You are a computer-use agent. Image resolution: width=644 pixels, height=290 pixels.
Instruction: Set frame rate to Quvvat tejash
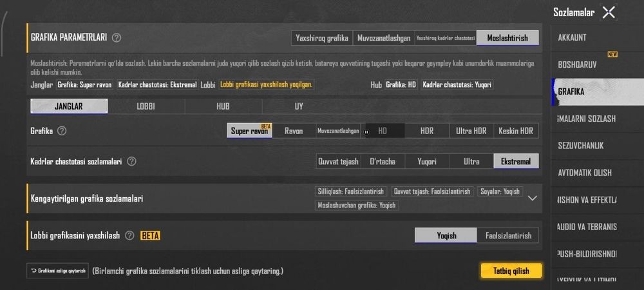click(339, 161)
